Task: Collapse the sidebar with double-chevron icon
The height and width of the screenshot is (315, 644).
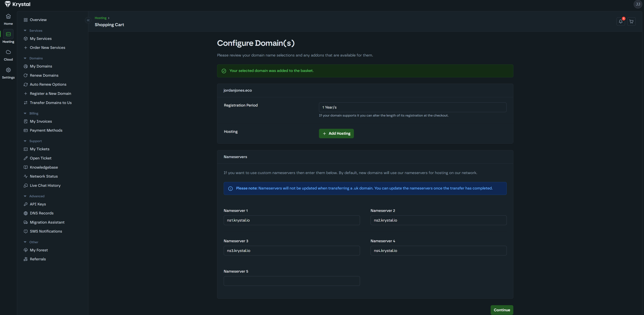Action: [x=88, y=20]
